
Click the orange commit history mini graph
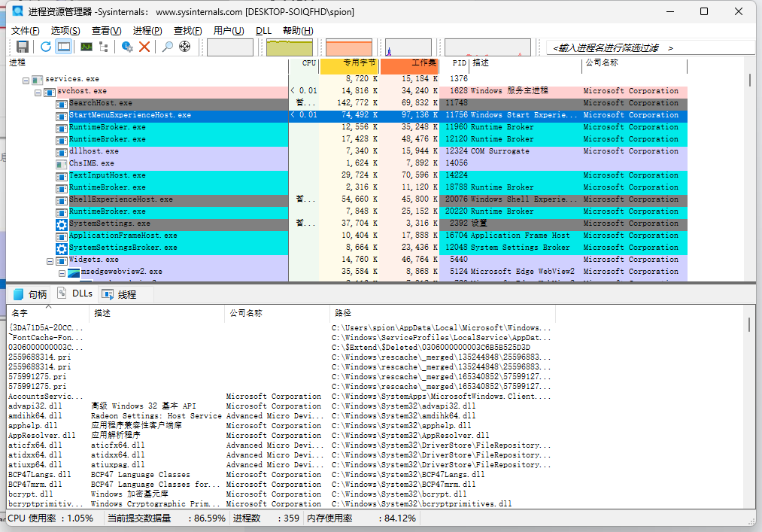349,47
